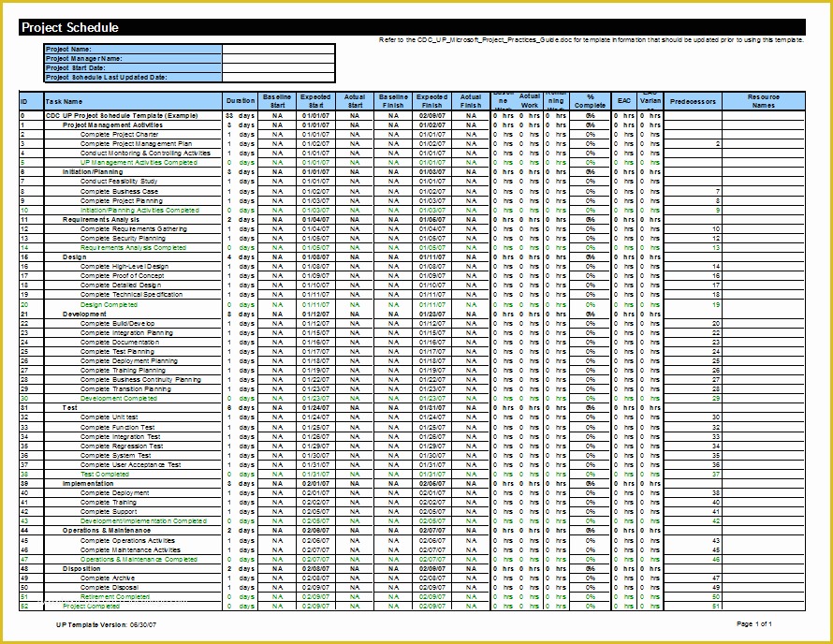
Task: Select the 'Project Schedule' title bar text
Action: [x=70, y=28]
